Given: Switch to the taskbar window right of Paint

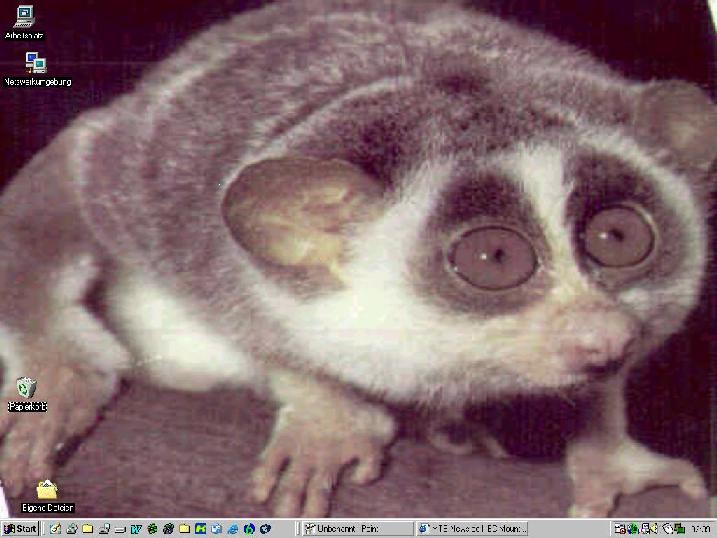Looking at the screenshot, I should tap(471, 528).
